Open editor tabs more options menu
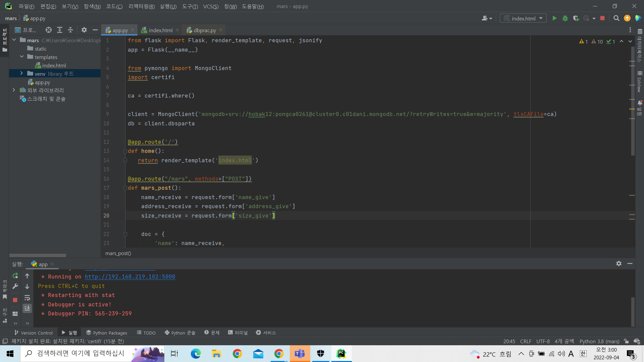The width and height of the screenshot is (644, 362). (x=630, y=30)
